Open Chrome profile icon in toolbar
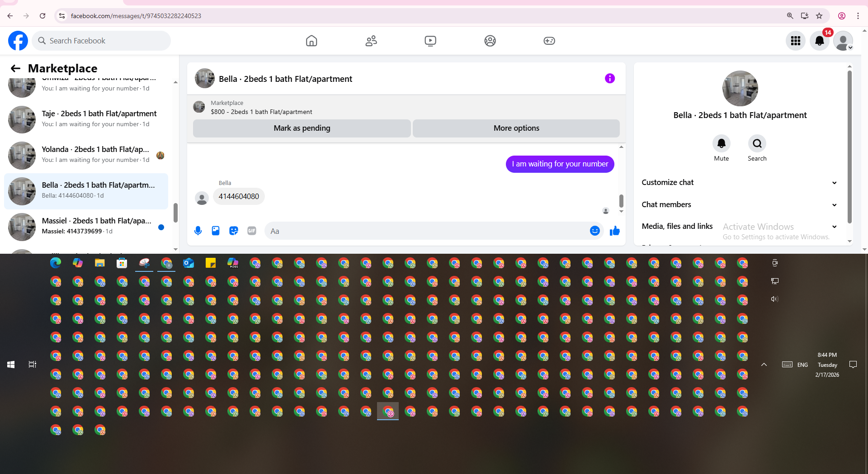 (842, 16)
